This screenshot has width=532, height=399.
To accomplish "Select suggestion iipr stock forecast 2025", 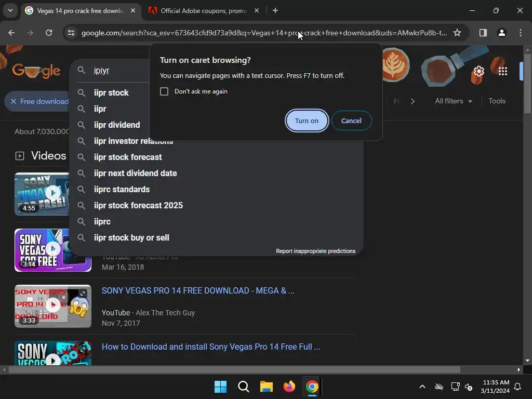I will [138, 205].
